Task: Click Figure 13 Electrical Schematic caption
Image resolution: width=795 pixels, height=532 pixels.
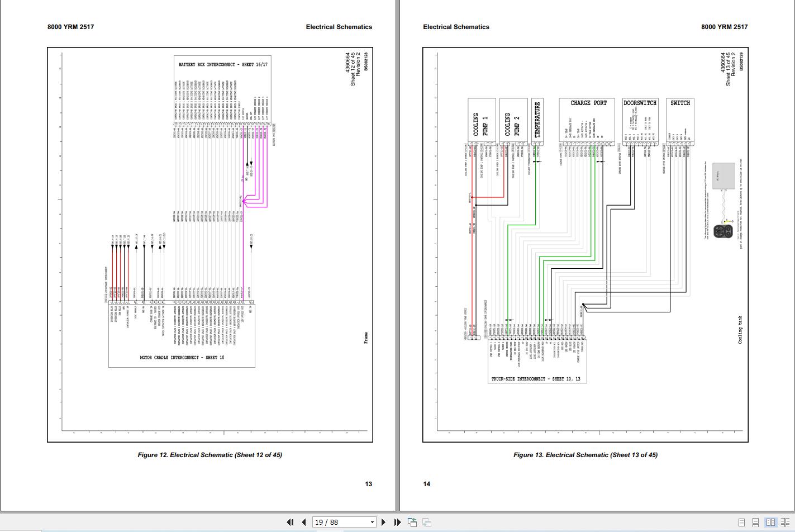Action: point(585,455)
